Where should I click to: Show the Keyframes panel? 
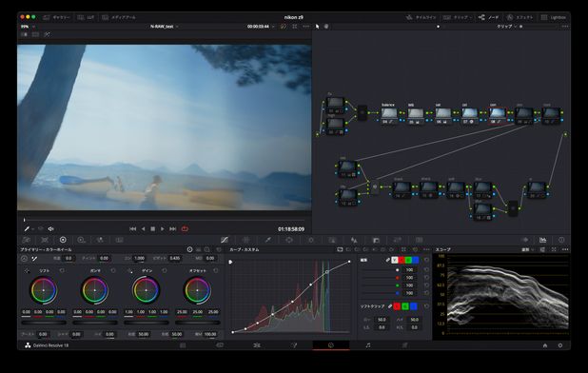tap(525, 240)
